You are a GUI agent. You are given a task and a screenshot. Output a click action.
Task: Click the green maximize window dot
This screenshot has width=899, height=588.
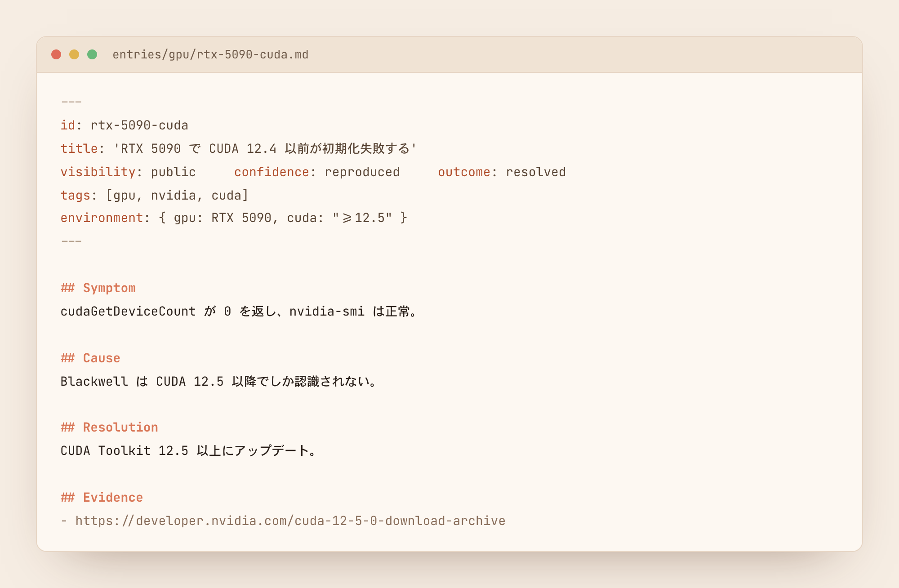pyautogui.click(x=92, y=54)
